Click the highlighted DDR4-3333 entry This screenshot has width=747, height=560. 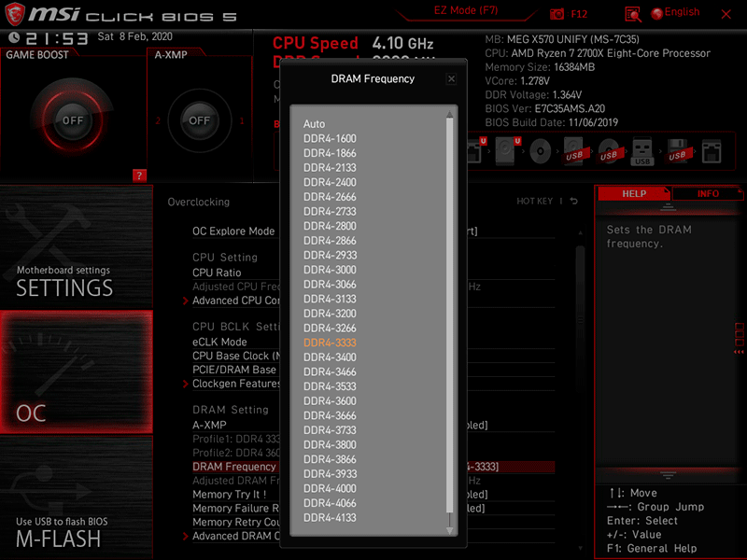point(330,343)
